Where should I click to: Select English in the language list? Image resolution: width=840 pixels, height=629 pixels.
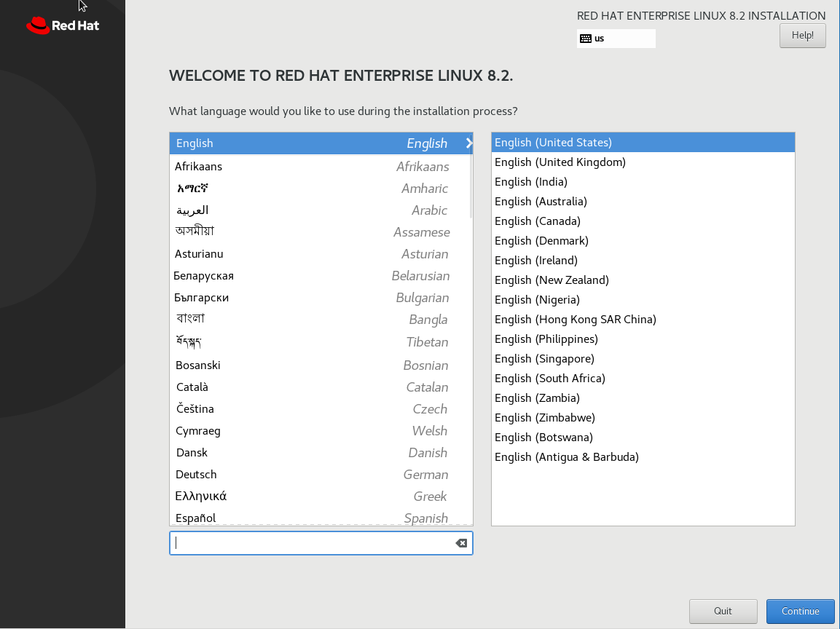pyautogui.click(x=321, y=143)
